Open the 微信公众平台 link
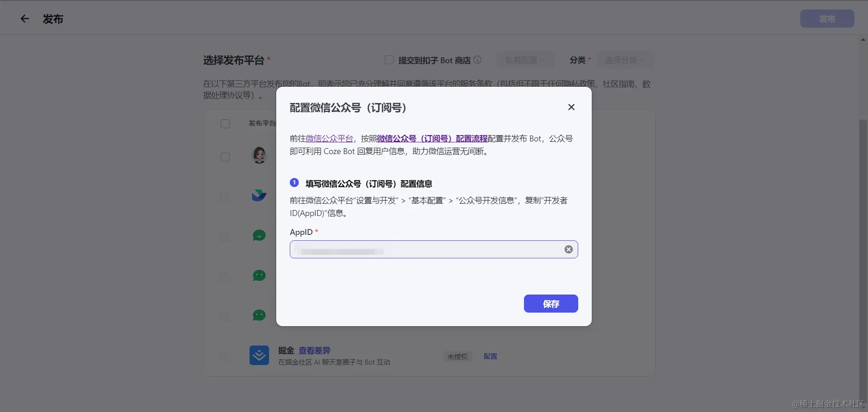Image resolution: width=868 pixels, height=412 pixels. tap(330, 138)
